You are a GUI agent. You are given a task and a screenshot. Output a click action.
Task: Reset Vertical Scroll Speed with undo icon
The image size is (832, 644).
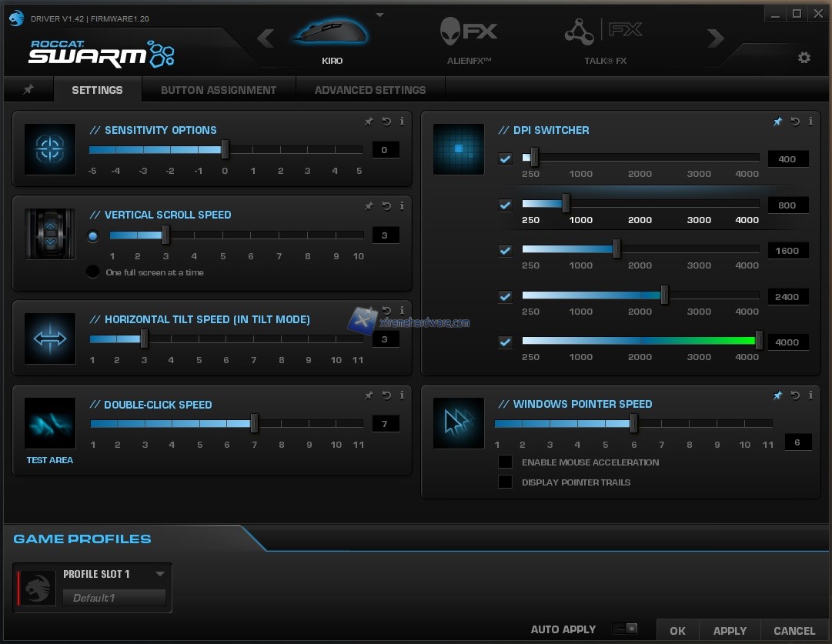point(386,206)
